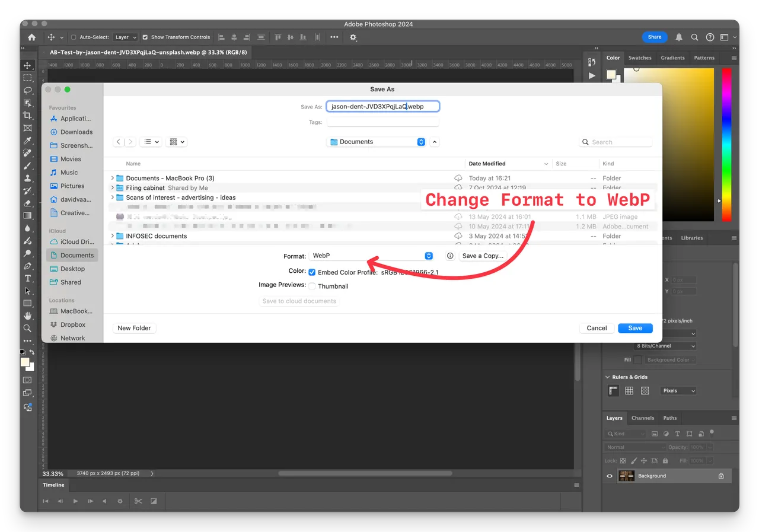The image size is (759, 532).
Task: Create a New Folder
Action: click(x=134, y=328)
